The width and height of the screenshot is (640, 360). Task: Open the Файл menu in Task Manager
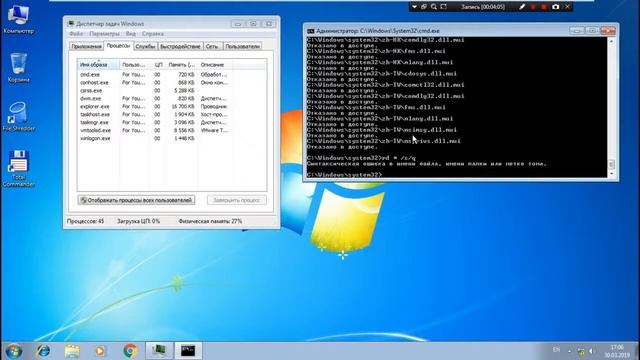click(x=76, y=34)
